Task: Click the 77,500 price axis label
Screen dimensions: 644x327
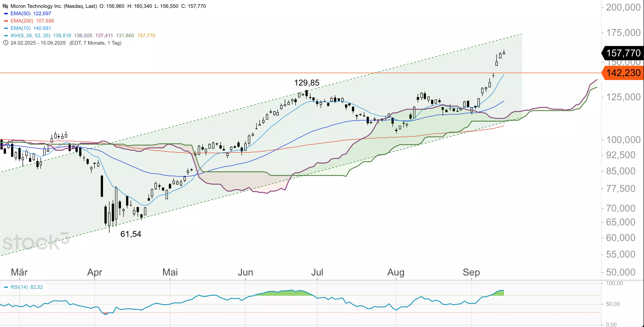Action: pyautogui.click(x=621, y=189)
